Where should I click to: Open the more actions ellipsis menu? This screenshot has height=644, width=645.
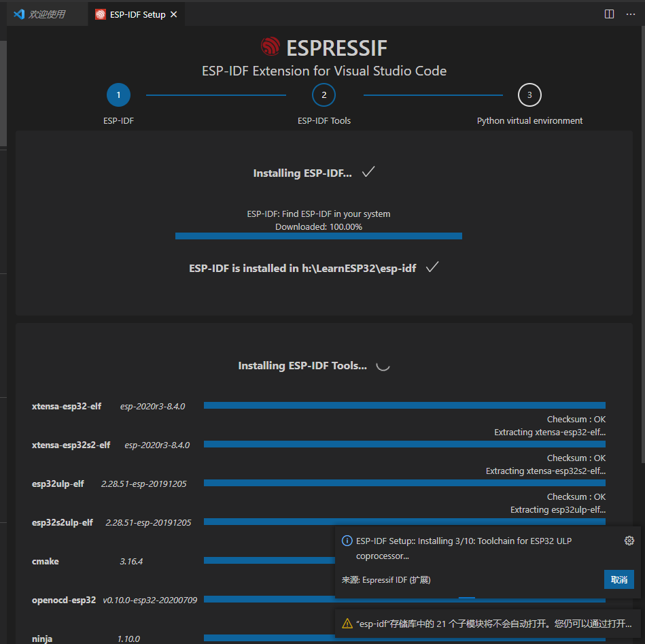point(631,14)
